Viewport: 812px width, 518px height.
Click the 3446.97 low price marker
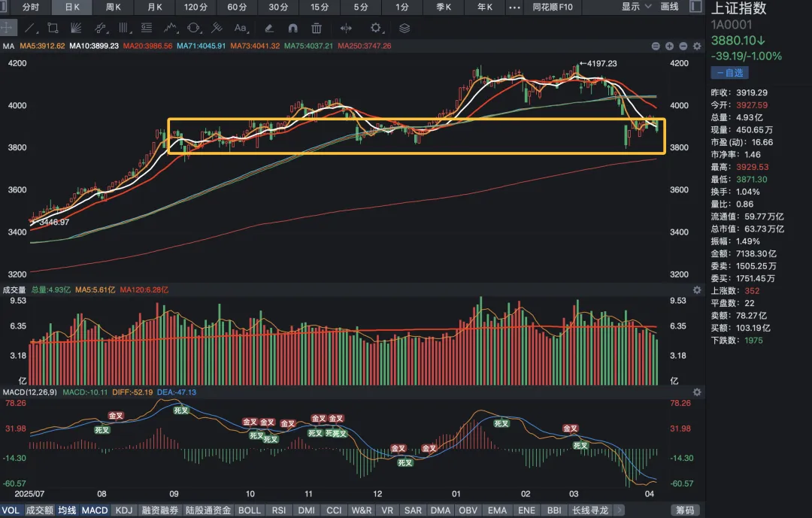(x=51, y=223)
